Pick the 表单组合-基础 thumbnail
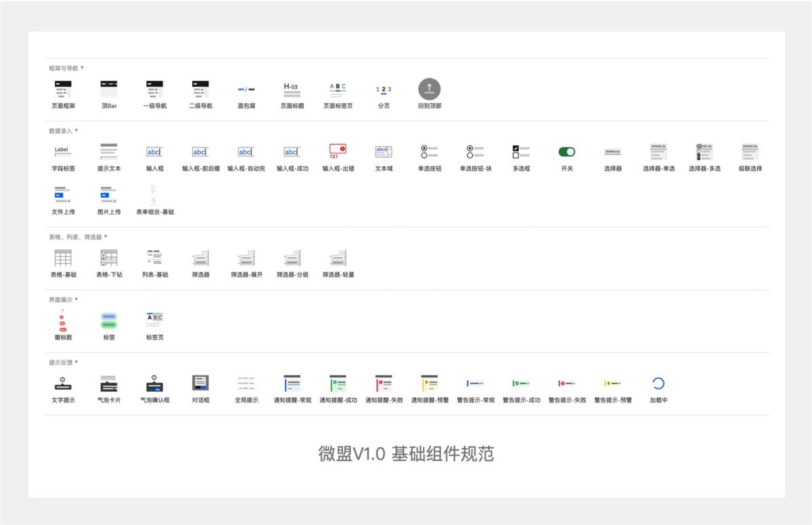 click(154, 195)
